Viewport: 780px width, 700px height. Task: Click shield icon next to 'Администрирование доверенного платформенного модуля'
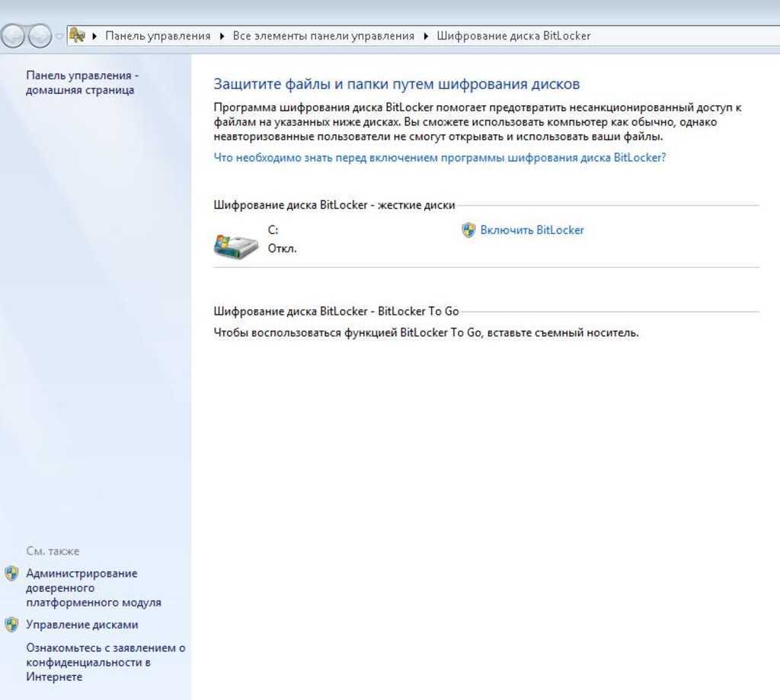pyautogui.click(x=11, y=574)
